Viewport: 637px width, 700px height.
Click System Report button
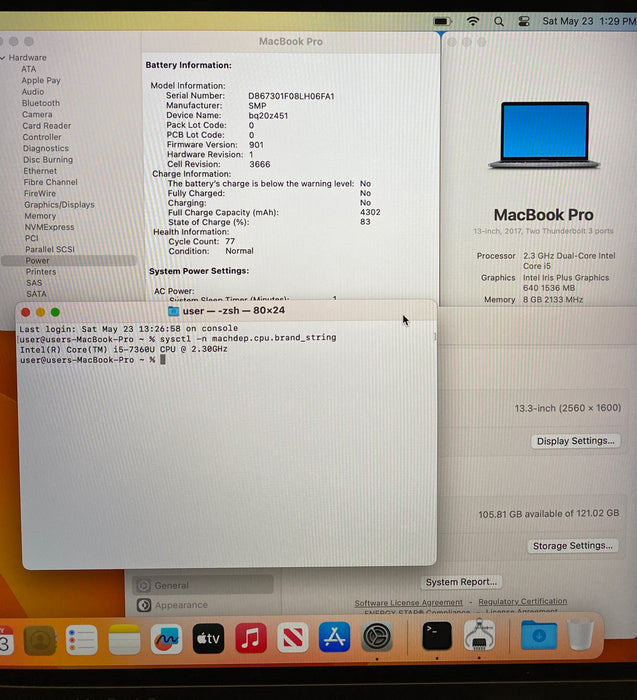[x=461, y=582]
